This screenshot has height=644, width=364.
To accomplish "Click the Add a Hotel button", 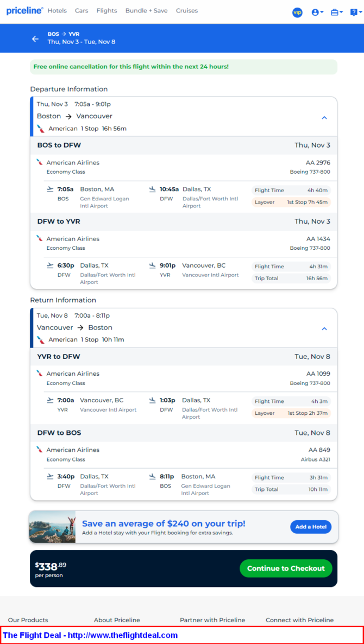I will [311, 527].
